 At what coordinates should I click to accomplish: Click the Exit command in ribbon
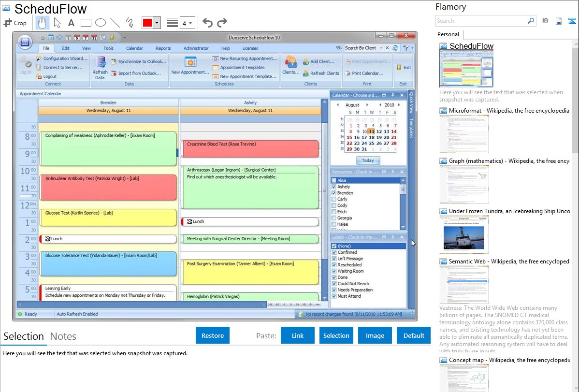point(404,67)
